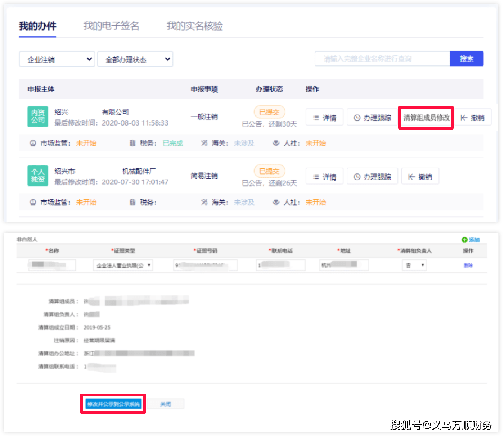Open the 清算组负责人 否 dropdown
Image resolution: width=504 pixels, height=436 pixels.
[414, 265]
